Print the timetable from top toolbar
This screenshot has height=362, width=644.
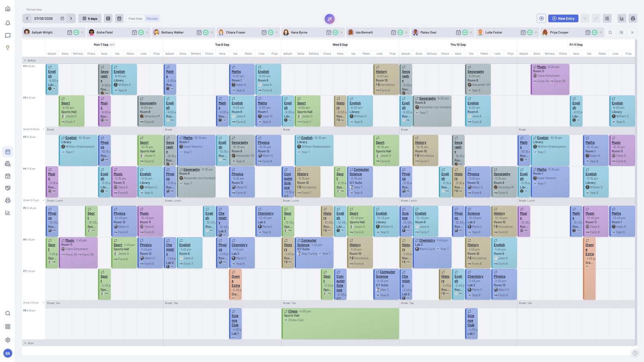point(633,19)
